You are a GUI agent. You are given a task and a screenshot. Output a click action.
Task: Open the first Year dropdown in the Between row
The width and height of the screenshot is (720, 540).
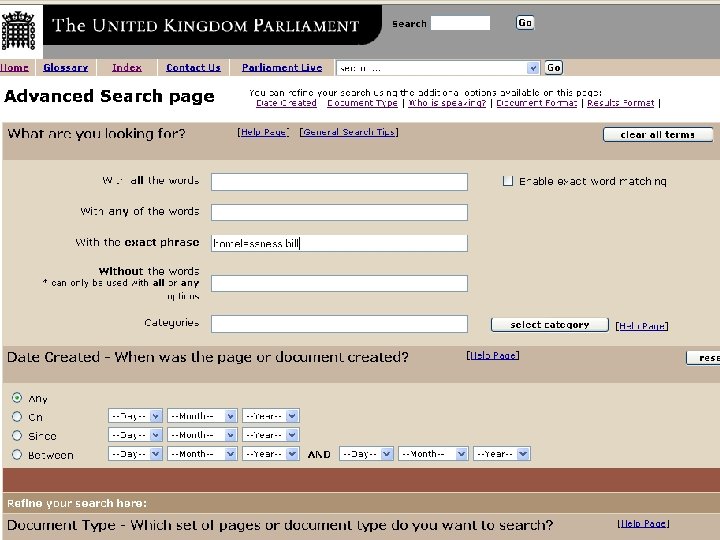pos(271,454)
